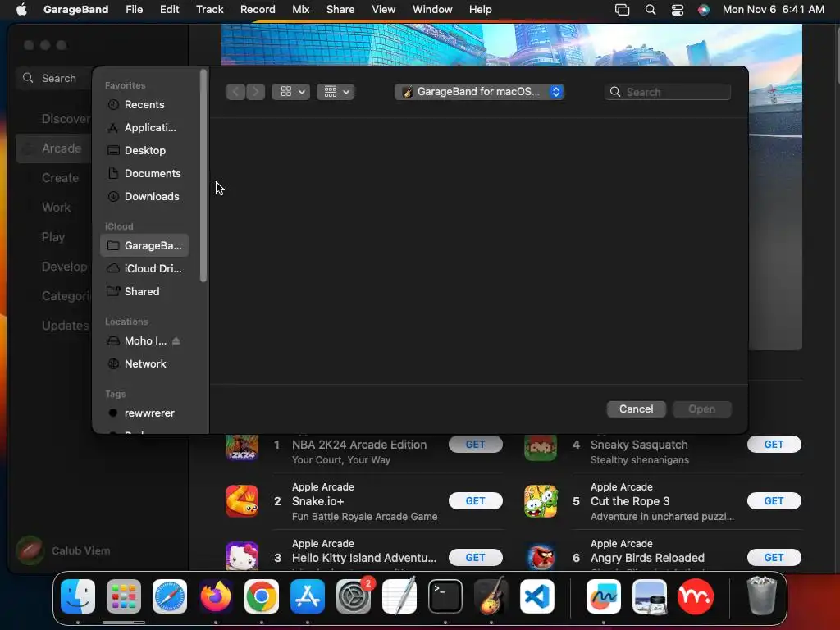The width and height of the screenshot is (840, 630).
Task: Select Create in App Store sidebar
Action: (60, 178)
